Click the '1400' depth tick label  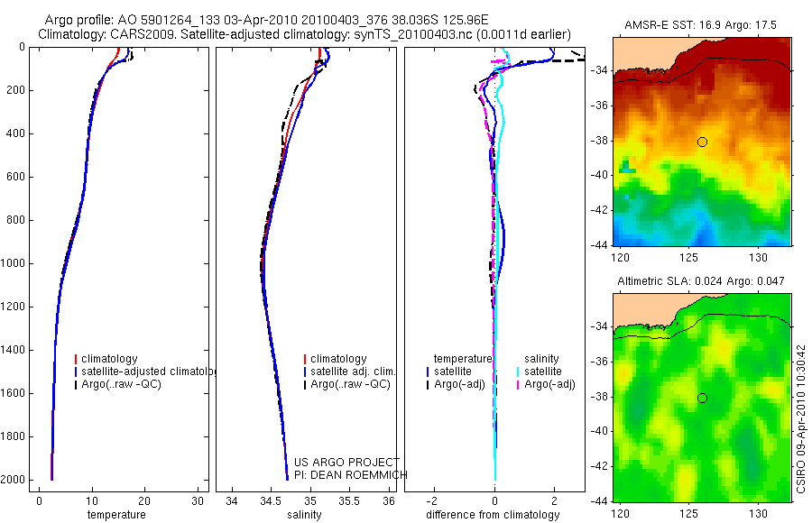click(14, 350)
